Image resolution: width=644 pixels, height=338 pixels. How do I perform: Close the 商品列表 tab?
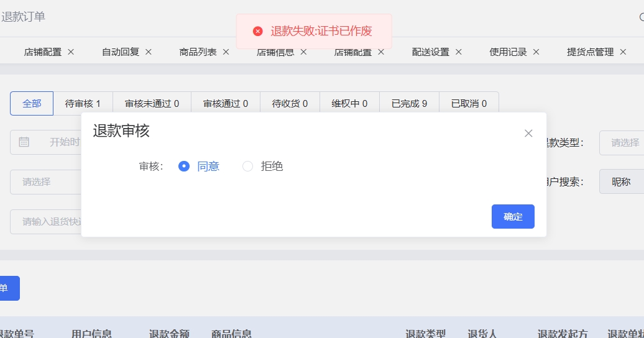[x=226, y=52]
